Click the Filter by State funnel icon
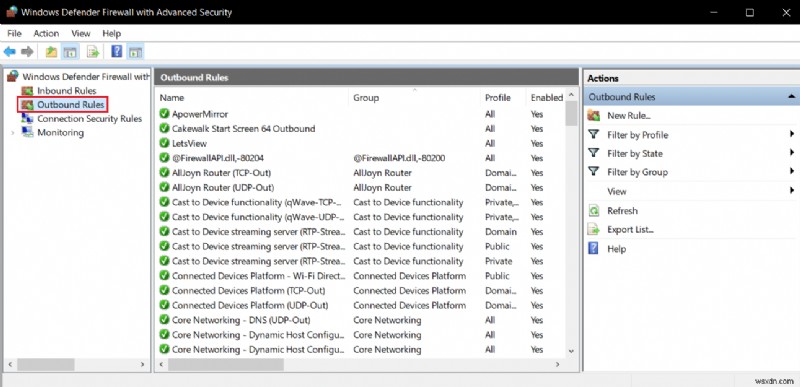The image size is (800, 387). (593, 153)
